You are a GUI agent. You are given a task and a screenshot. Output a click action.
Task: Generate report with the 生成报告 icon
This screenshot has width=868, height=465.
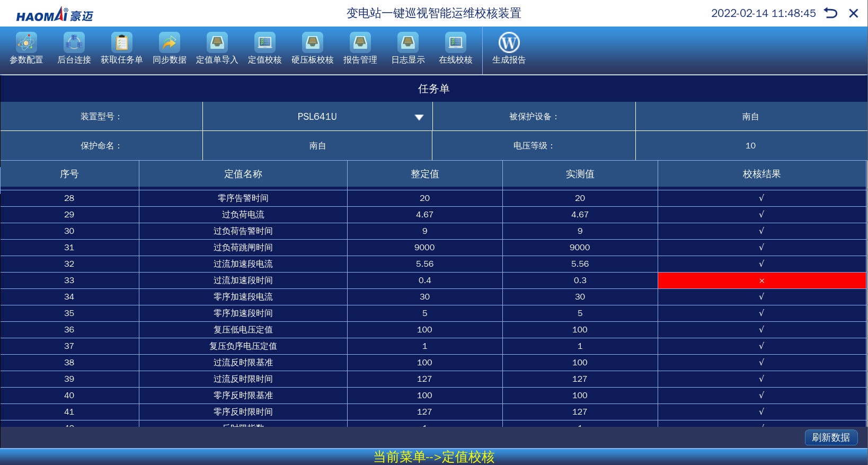tap(509, 43)
